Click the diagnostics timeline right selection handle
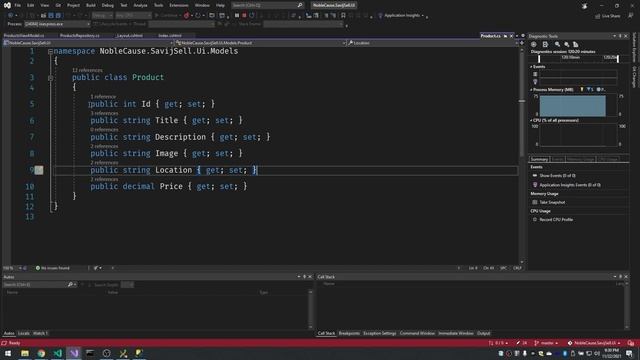The width and height of the screenshot is (640, 360). tap(618, 59)
